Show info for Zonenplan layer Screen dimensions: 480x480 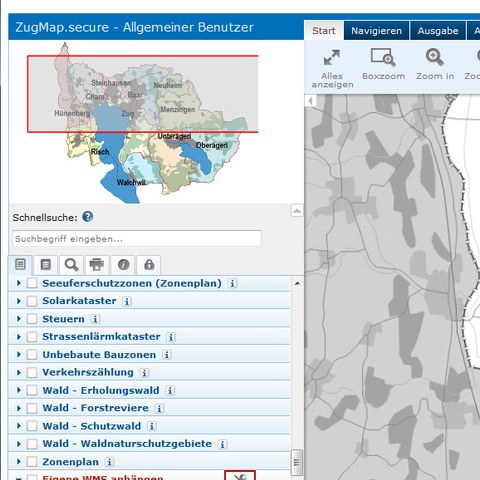pyautogui.click(x=109, y=462)
